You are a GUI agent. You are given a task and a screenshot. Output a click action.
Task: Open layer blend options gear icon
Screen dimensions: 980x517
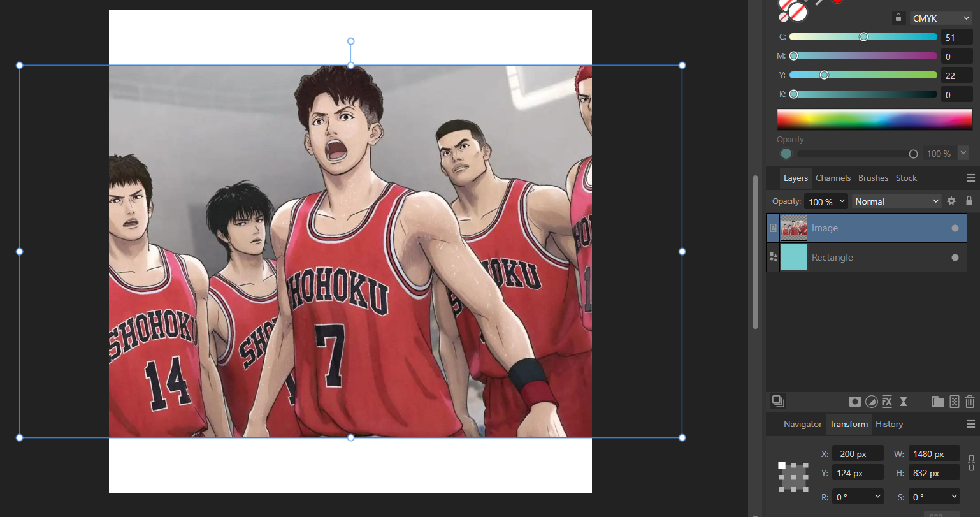click(x=951, y=201)
